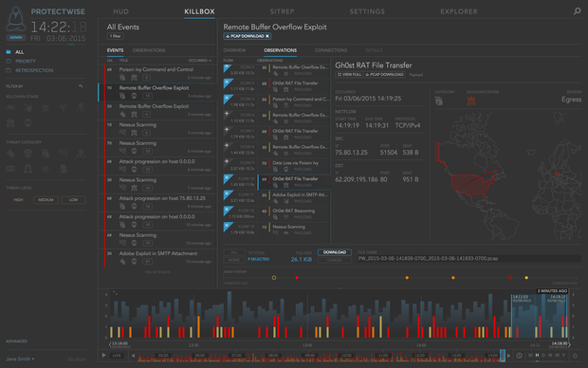Filter by the antenna beacon killchain stage
This screenshot has width=588, height=368.
63,108
